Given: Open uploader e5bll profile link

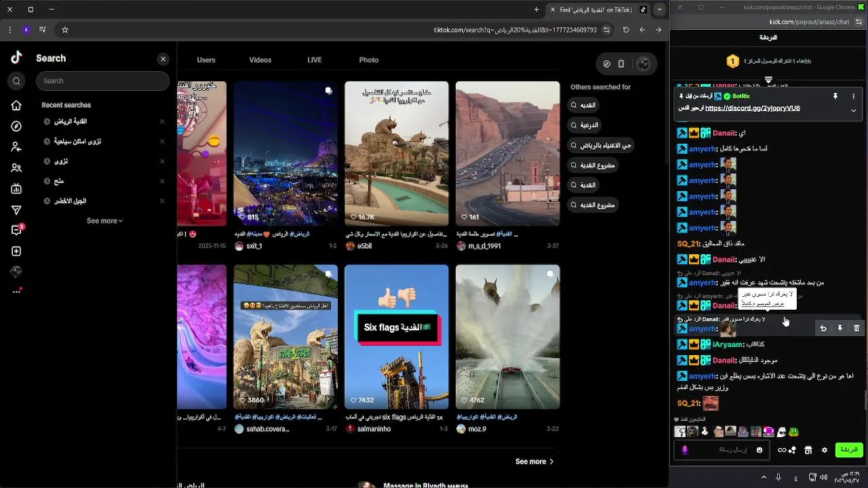Looking at the screenshot, I should [364, 246].
